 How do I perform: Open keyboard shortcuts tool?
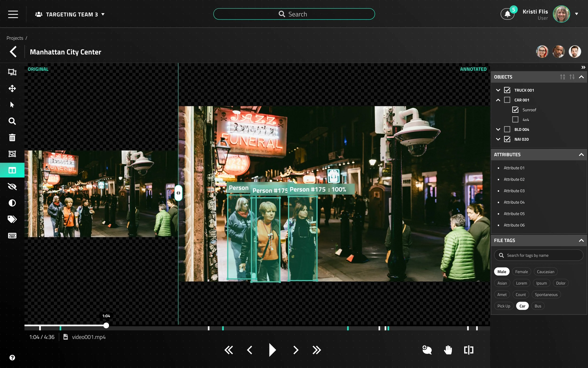(x=12, y=236)
